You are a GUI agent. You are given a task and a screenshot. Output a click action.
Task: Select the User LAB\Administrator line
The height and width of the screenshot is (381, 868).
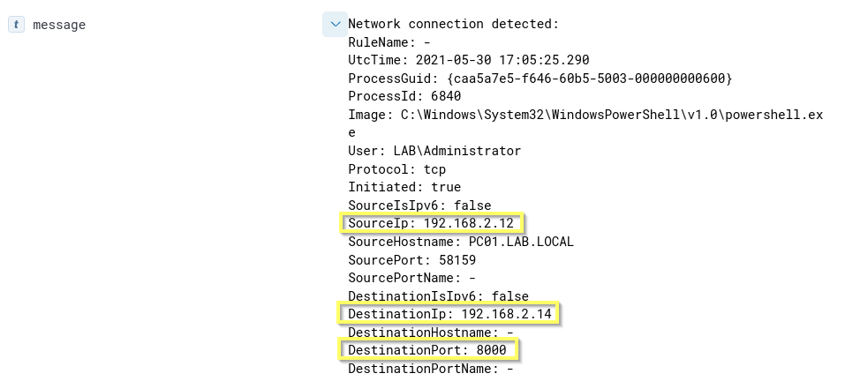(x=434, y=151)
